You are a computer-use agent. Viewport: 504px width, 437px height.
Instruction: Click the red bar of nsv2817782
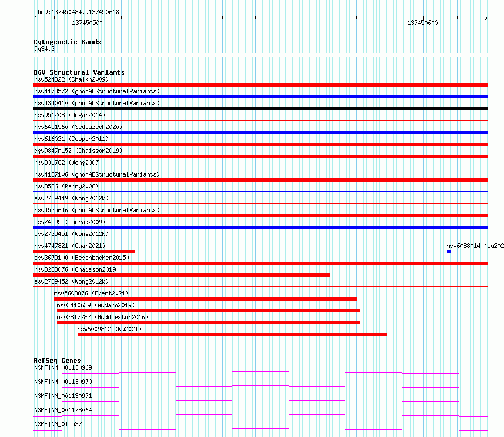tap(208, 323)
